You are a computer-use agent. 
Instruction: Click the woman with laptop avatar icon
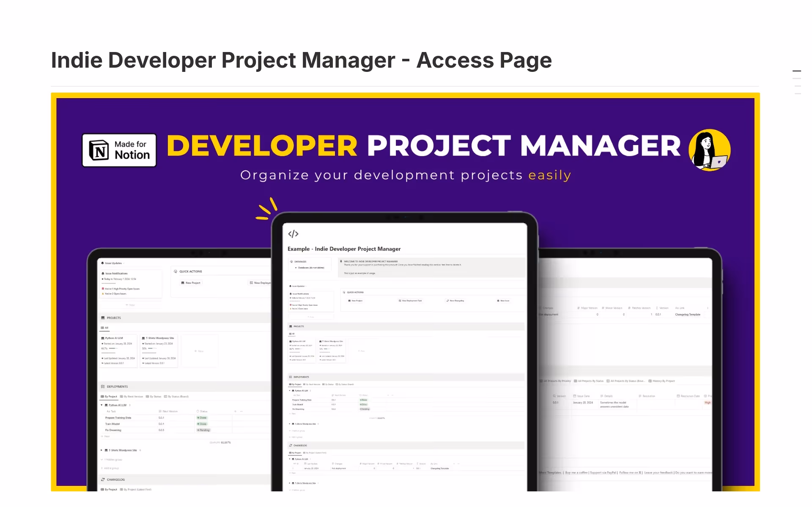coord(709,151)
